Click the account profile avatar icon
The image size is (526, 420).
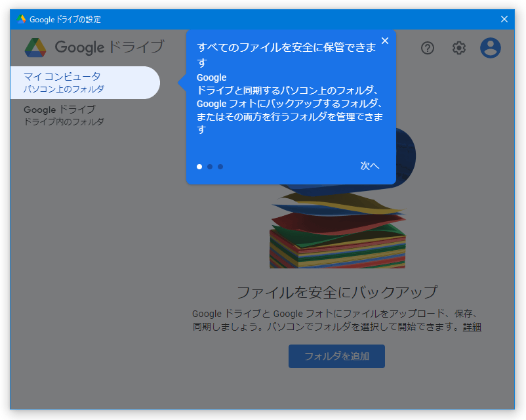coord(491,48)
